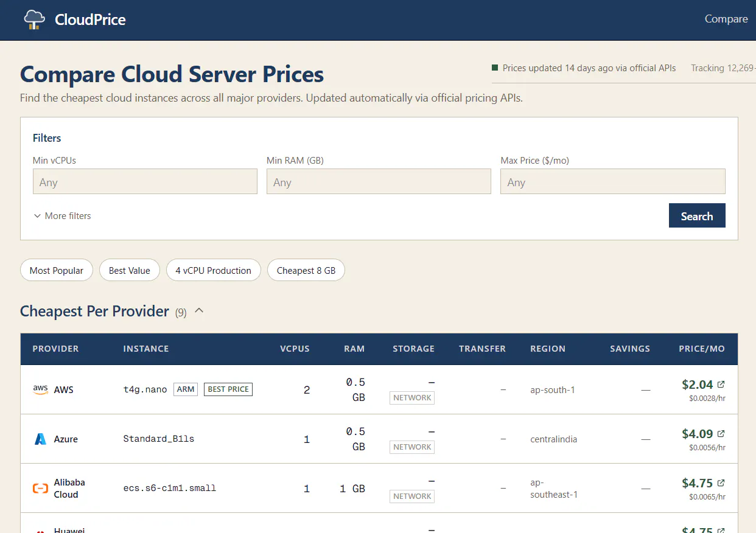
Task: Click the ap-south-1 region cell
Action: click(x=553, y=389)
